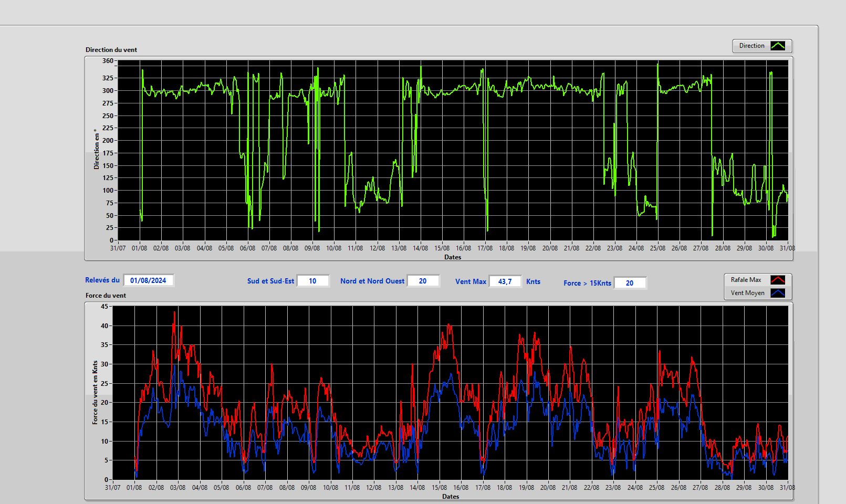The image size is (846, 504).
Task: Click 45 on the force chart scale
Action: 105,306
